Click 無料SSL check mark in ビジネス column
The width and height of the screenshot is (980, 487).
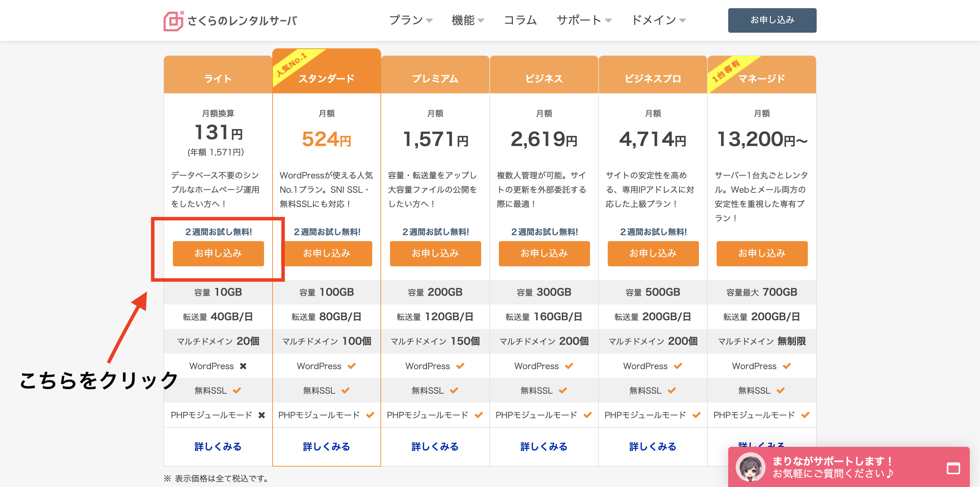pyautogui.click(x=563, y=390)
